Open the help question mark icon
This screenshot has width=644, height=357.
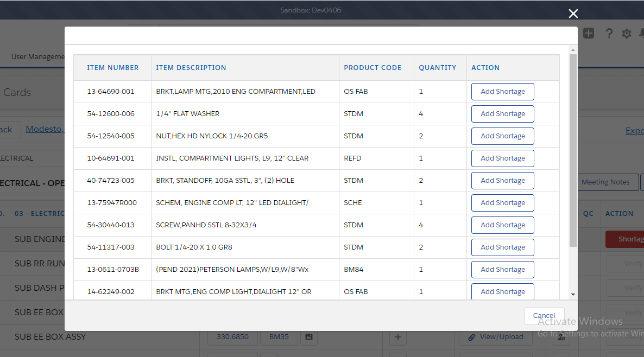point(609,34)
